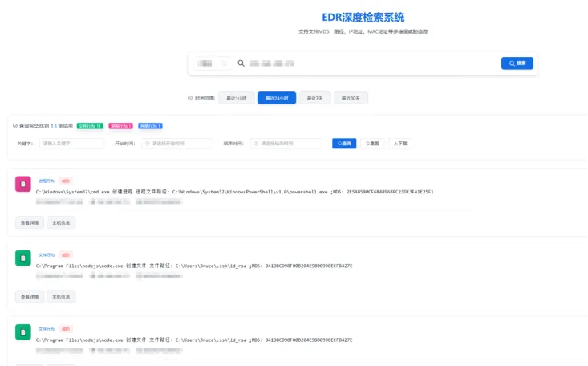Click green file icon of first node.exe result
588x366 pixels.
click(23, 258)
